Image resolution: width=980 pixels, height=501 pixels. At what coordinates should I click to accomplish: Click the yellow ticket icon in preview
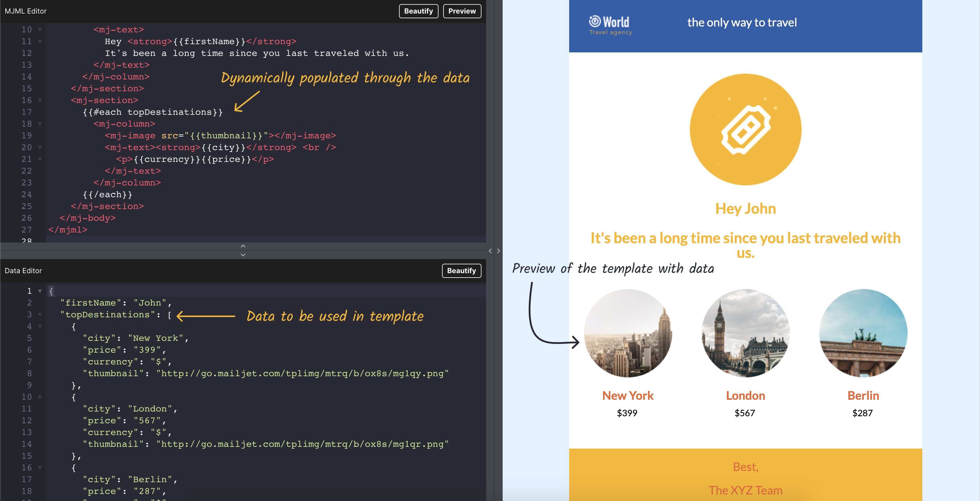point(745,130)
